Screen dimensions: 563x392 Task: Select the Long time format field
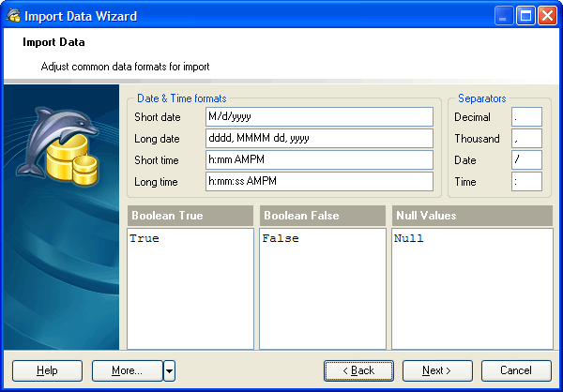tap(319, 181)
